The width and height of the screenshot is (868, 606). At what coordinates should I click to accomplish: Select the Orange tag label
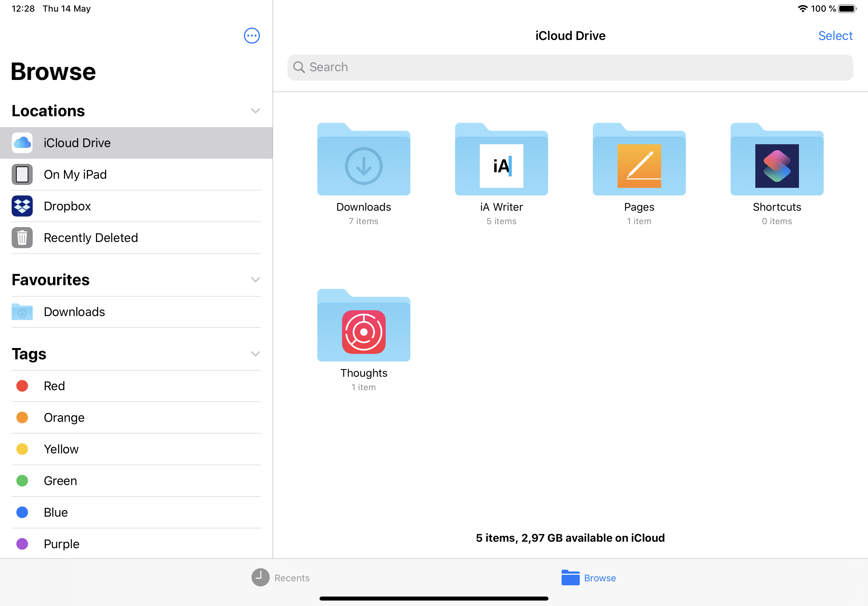pos(64,417)
